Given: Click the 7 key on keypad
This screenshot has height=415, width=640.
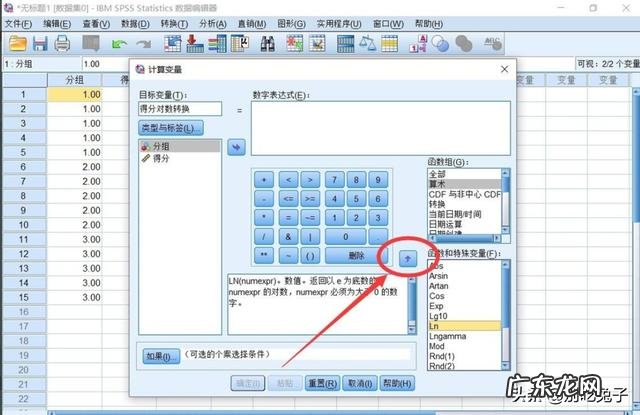Looking at the screenshot, I should point(334,180).
